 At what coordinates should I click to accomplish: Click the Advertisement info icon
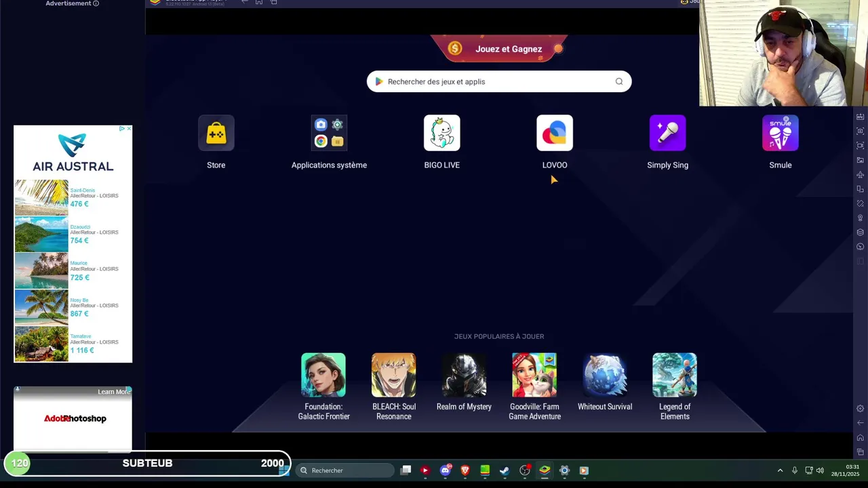(96, 3)
